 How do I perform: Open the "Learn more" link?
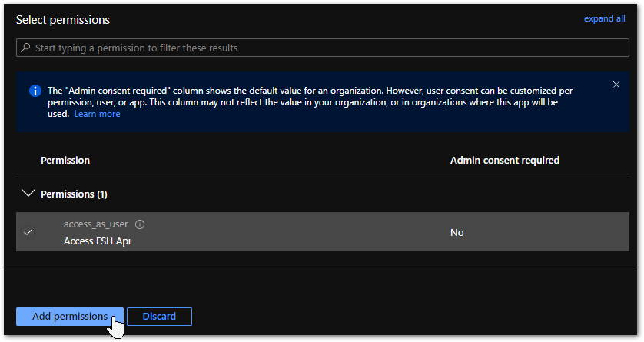[97, 114]
